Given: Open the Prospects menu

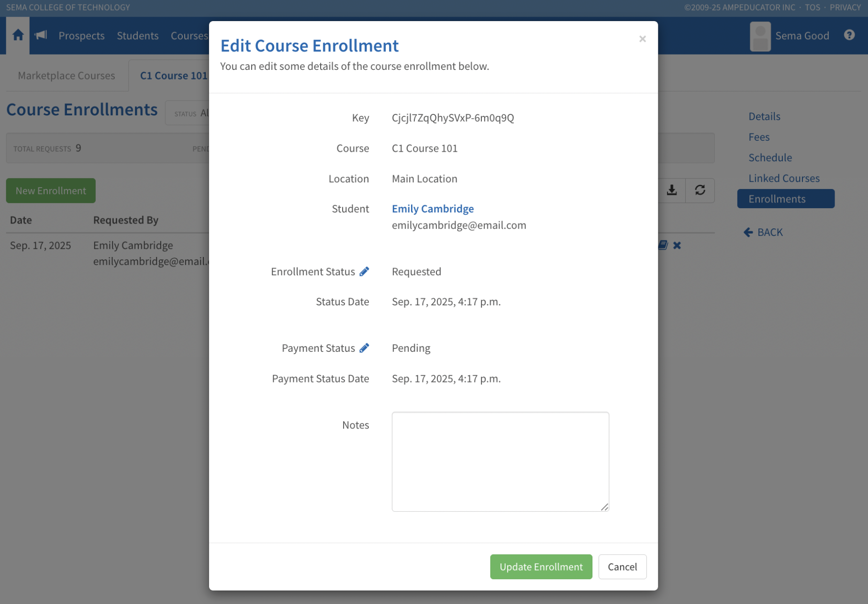Looking at the screenshot, I should point(81,36).
